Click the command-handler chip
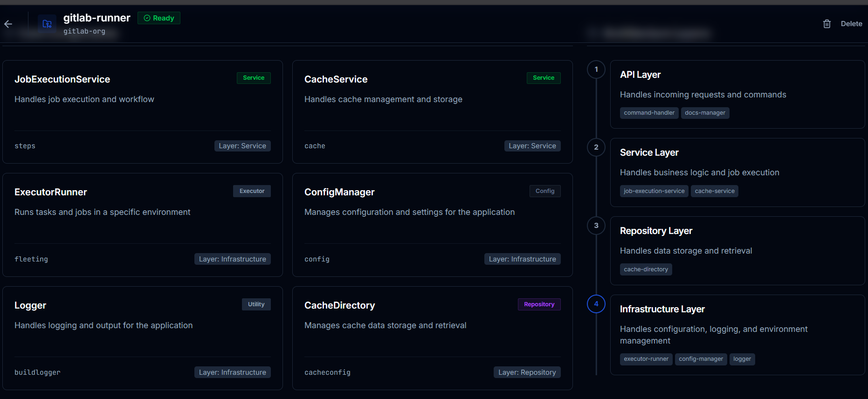This screenshot has width=868, height=399. pos(649,113)
